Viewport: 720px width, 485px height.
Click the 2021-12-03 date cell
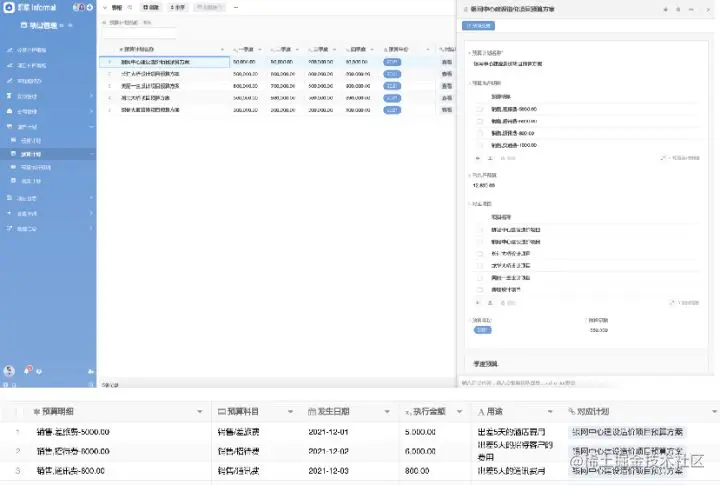coord(328,471)
